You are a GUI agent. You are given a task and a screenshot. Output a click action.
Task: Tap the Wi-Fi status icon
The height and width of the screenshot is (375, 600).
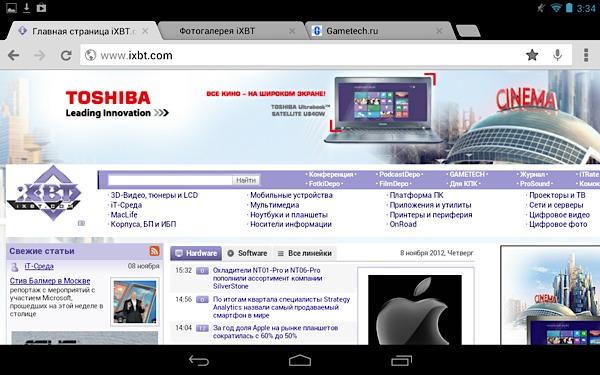[x=556, y=8]
